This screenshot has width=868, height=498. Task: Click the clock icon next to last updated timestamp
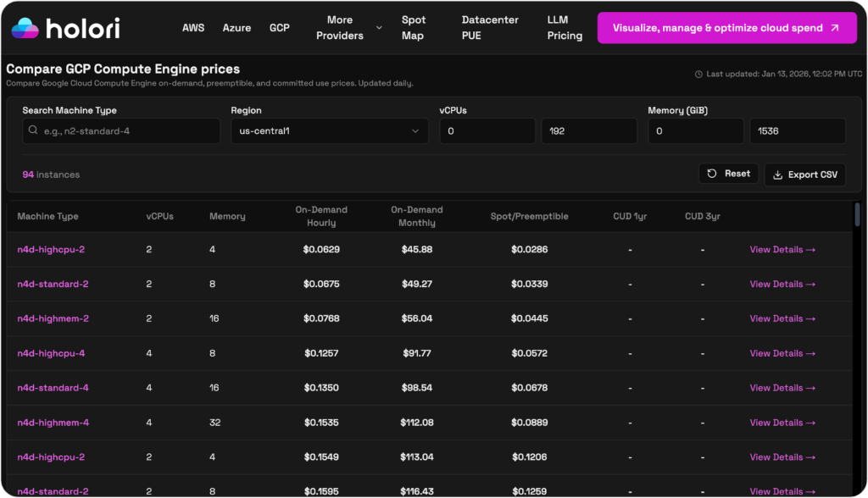click(x=699, y=74)
